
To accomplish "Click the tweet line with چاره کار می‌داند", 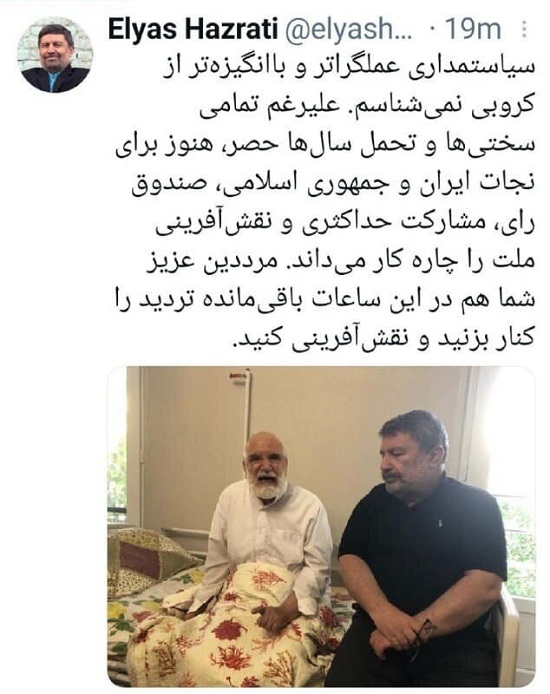I will click(340, 260).
